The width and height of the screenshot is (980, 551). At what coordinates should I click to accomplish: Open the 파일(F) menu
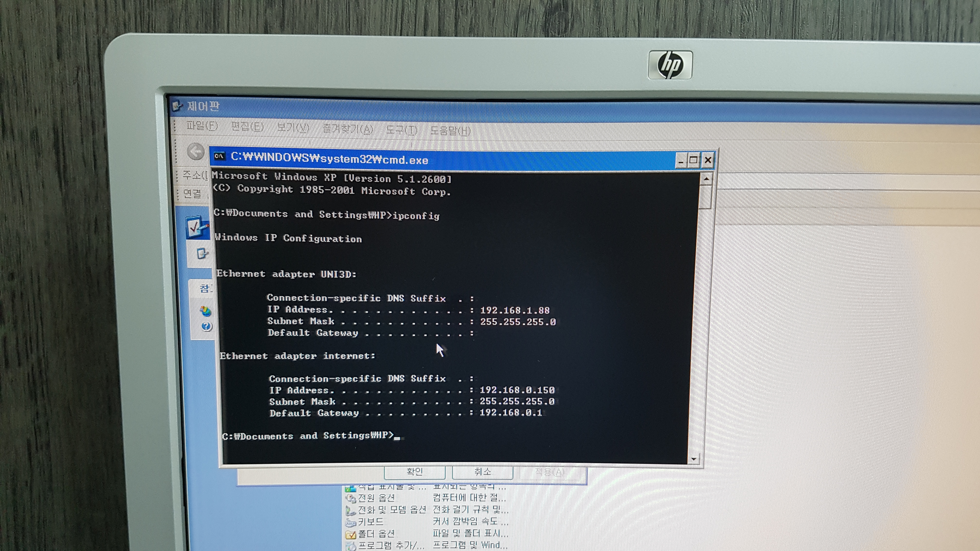[x=202, y=126]
